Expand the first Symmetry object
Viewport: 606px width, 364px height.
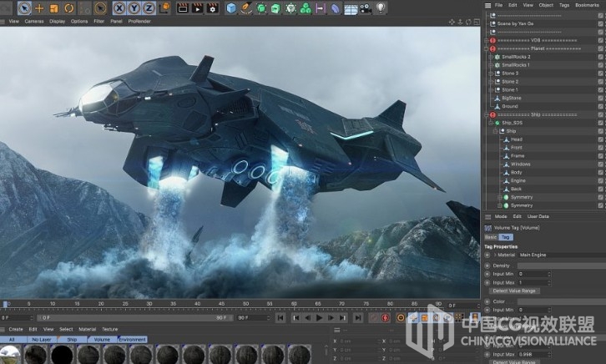(x=500, y=197)
